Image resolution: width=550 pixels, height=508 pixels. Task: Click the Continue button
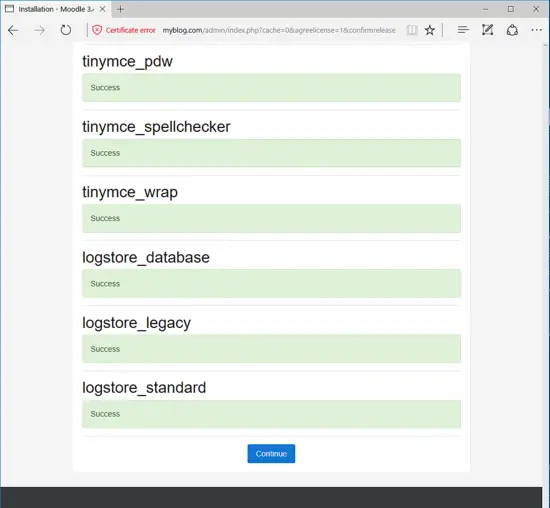tap(271, 454)
